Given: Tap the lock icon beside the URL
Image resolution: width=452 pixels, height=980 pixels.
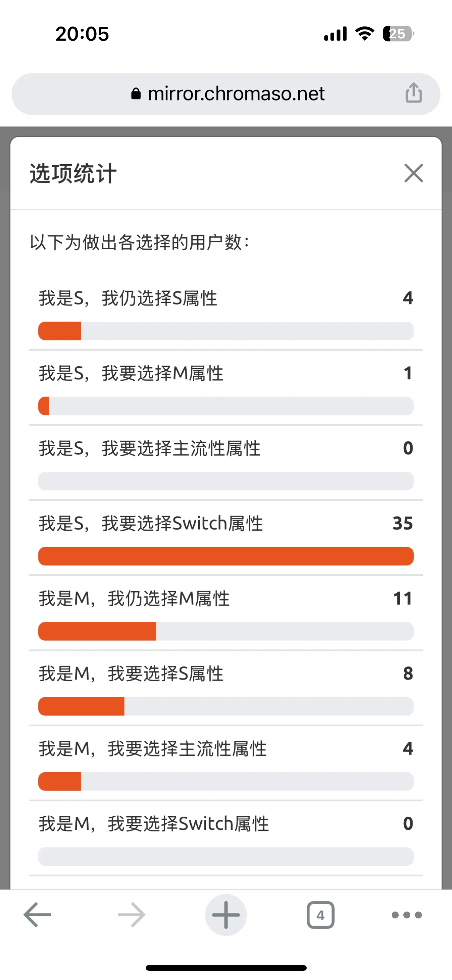Looking at the screenshot, I should (136, 94).
